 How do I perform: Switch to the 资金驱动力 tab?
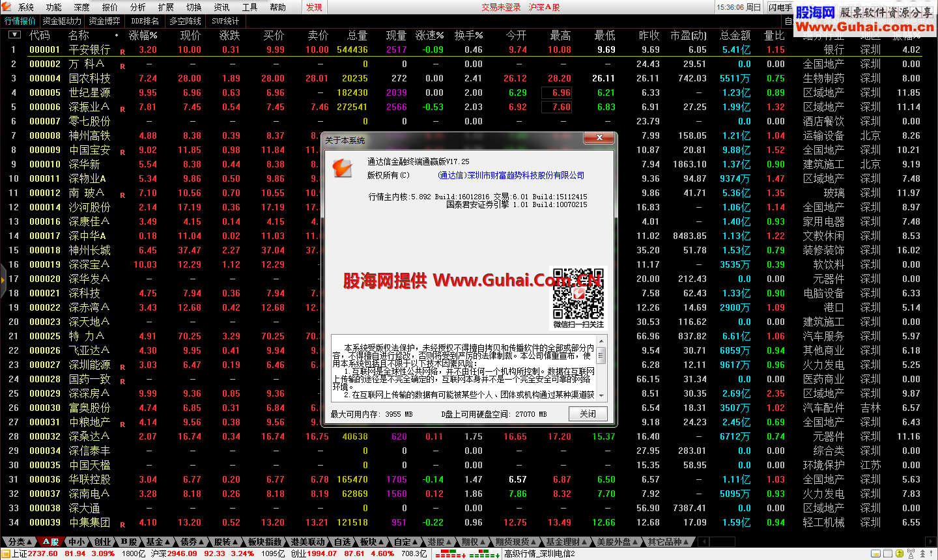click(62, 21)
